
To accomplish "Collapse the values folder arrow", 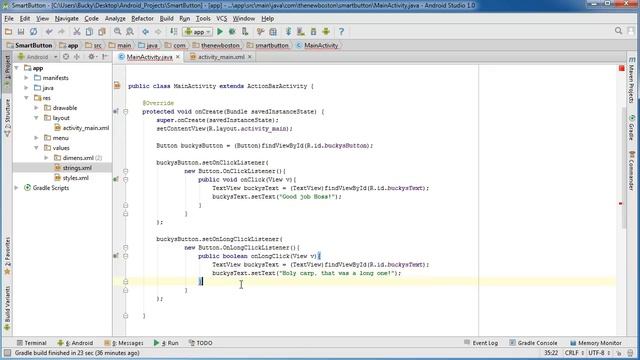I will (36, 148).
